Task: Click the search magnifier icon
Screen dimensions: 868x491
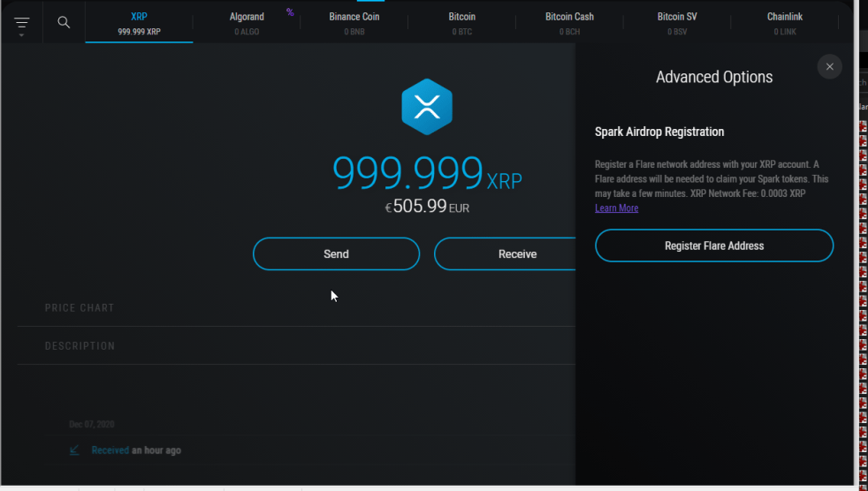Action: coord(64,22)
